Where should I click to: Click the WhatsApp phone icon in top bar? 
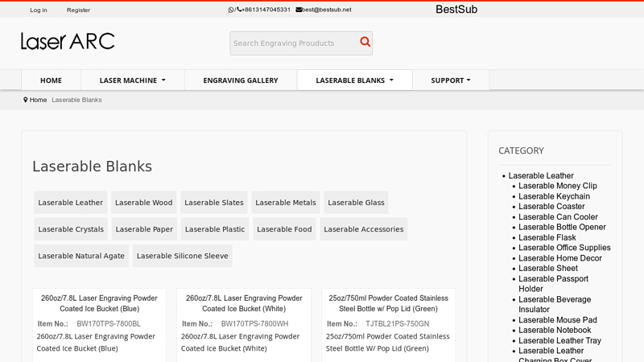(231, 10)
